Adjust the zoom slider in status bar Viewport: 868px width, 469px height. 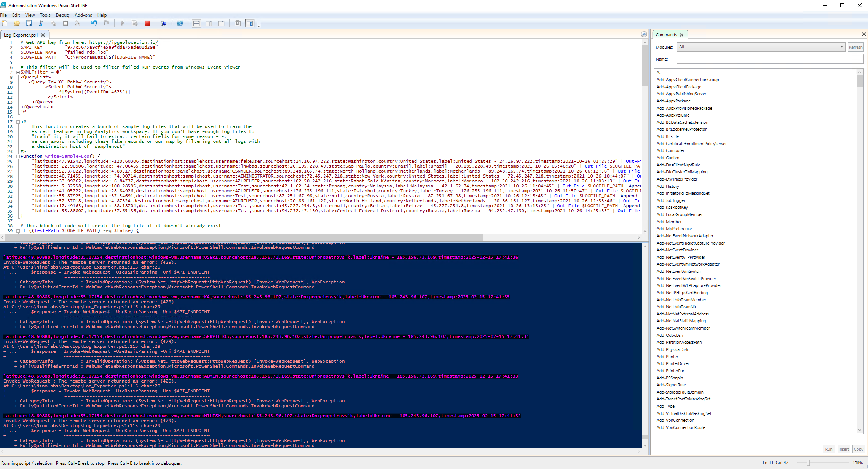coord(808,463)
